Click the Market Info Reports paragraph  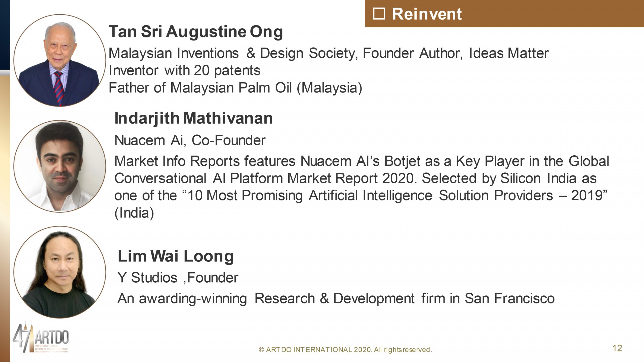[x=362, y=187]
